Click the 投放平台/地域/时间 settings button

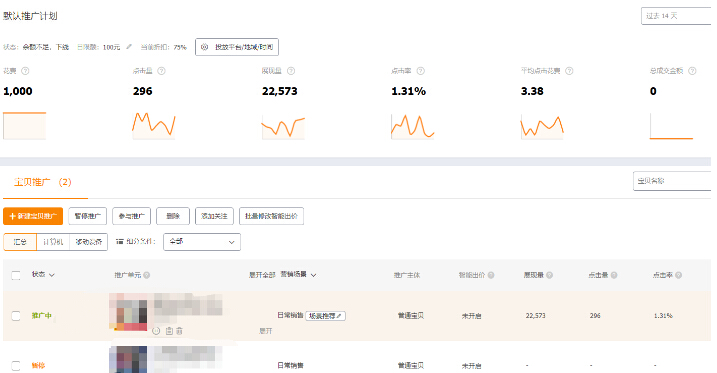(237, 47)
